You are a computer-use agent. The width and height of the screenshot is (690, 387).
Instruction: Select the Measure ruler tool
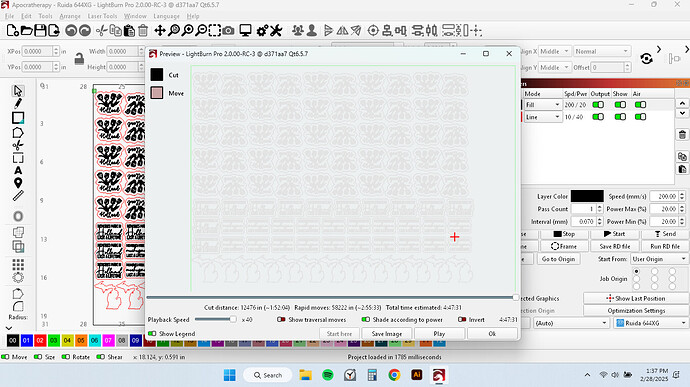point(18,196)
